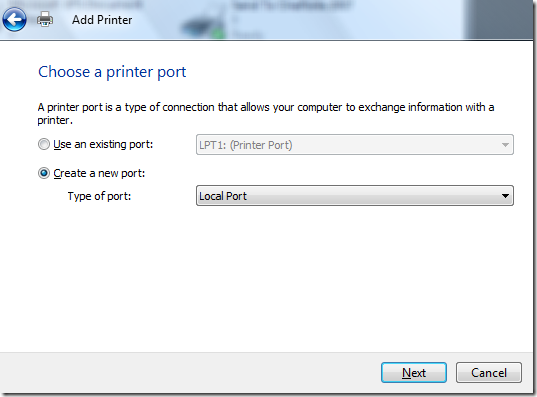Open the LPT1: (Printer Port) combo box

click(354, 145)
